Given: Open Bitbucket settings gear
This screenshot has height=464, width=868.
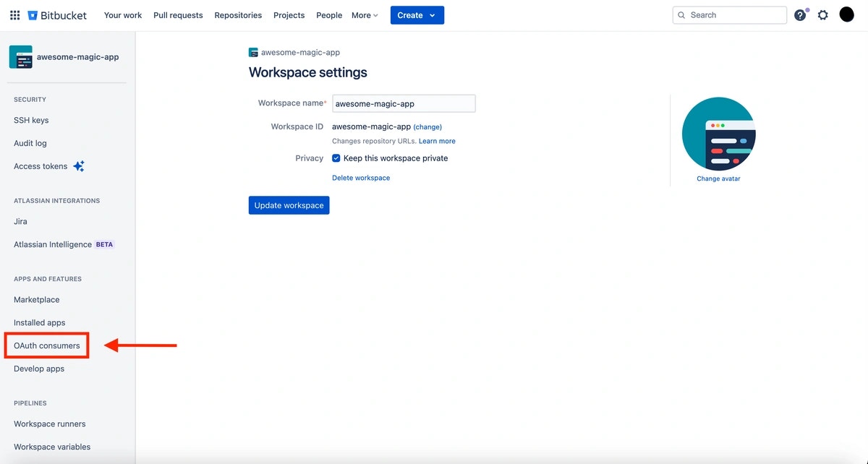Looking at the screenshot, I should click(822, 14).
